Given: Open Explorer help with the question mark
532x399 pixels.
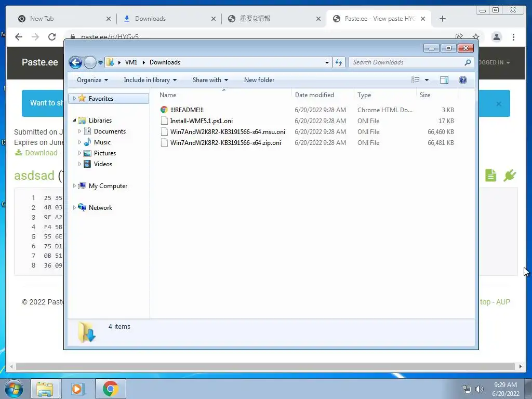Looking at the screenshot, I should point(463,80).
